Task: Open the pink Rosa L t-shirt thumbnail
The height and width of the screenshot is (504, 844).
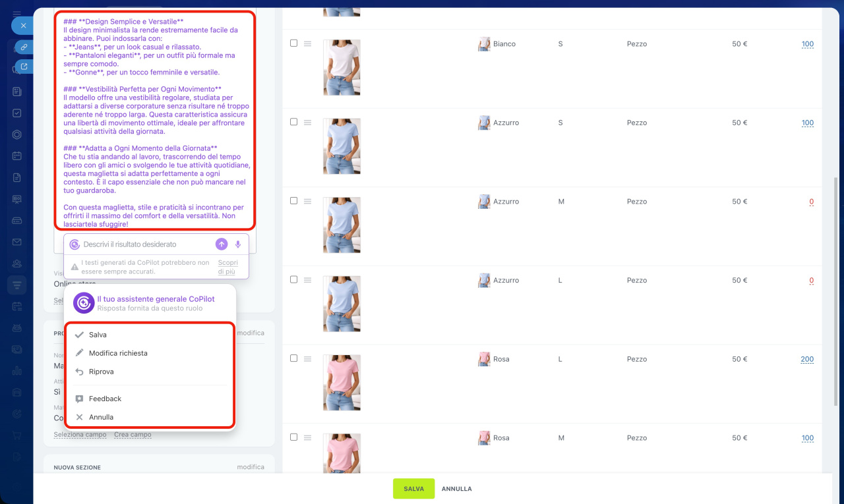Action: point(342,382)
